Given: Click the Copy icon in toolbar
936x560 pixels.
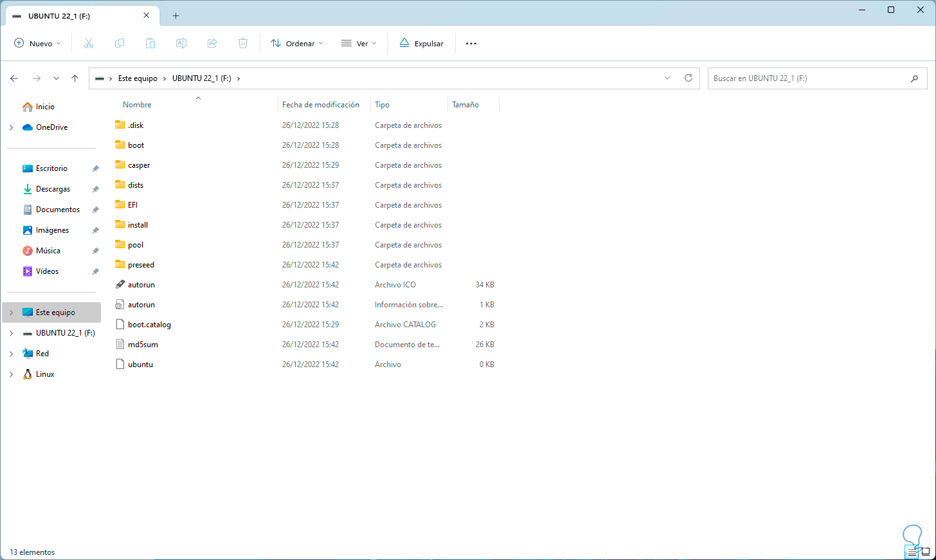Looking at the screenshot, I should click(120, 43).
